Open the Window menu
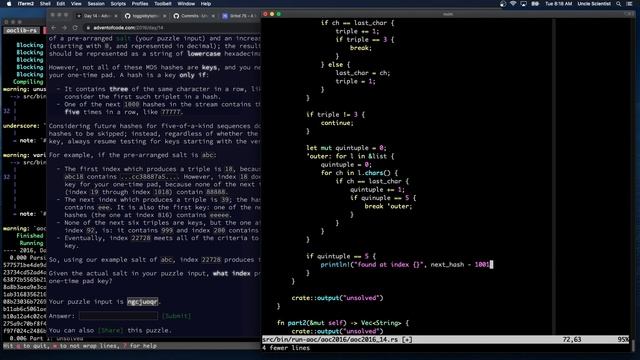 (186, 4)
